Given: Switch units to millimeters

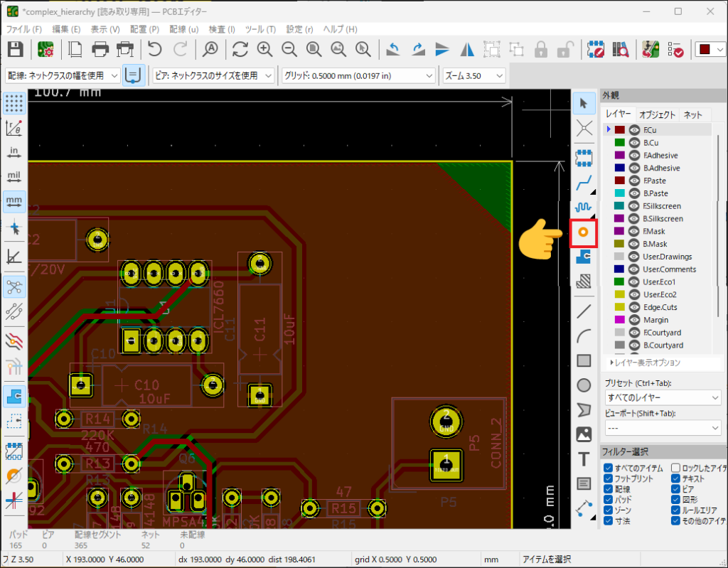Looking at the screenshot, I should (14, 202).
